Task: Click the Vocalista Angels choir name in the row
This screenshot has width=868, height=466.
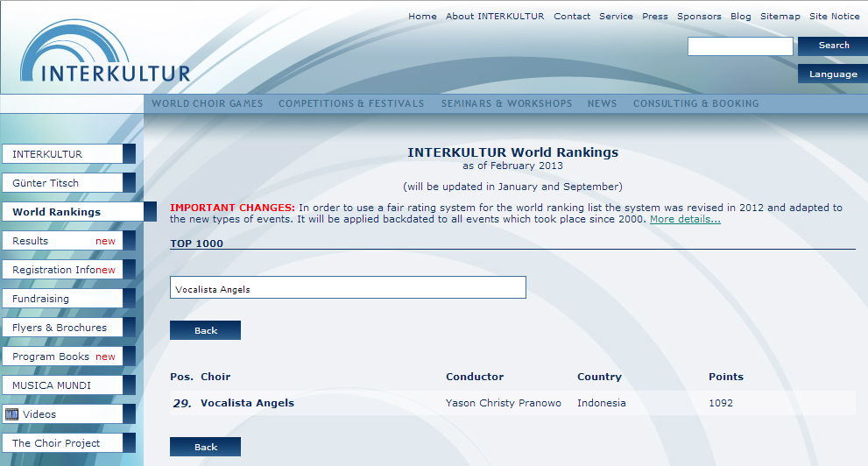Action: (247, 403)
